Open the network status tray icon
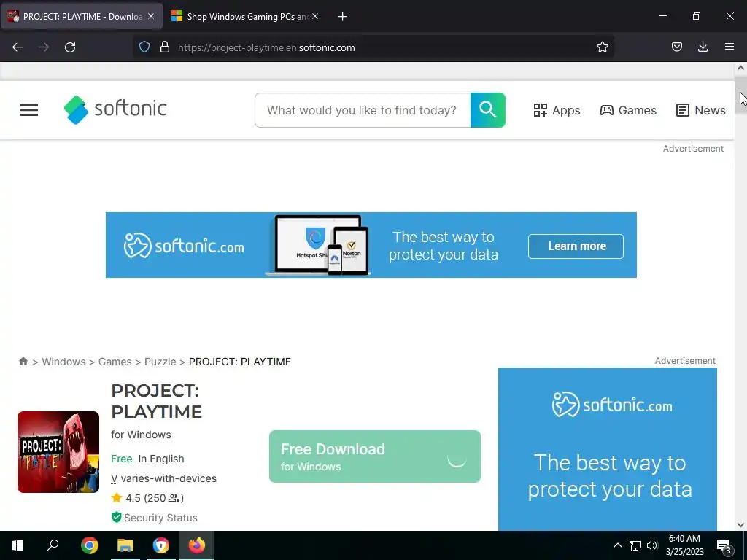 tap(635, 545)
